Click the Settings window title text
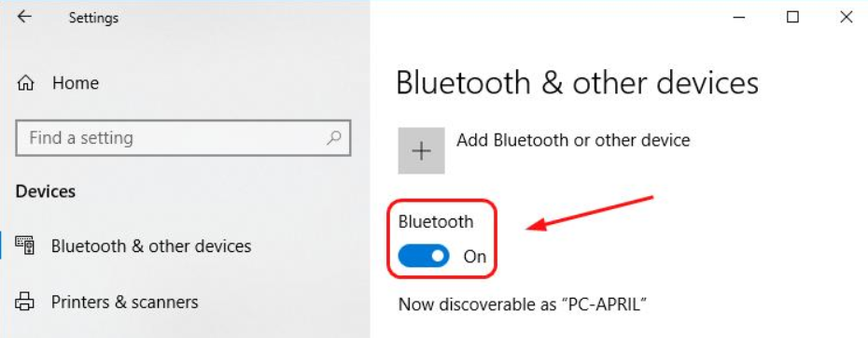 (x=93, y=18)
